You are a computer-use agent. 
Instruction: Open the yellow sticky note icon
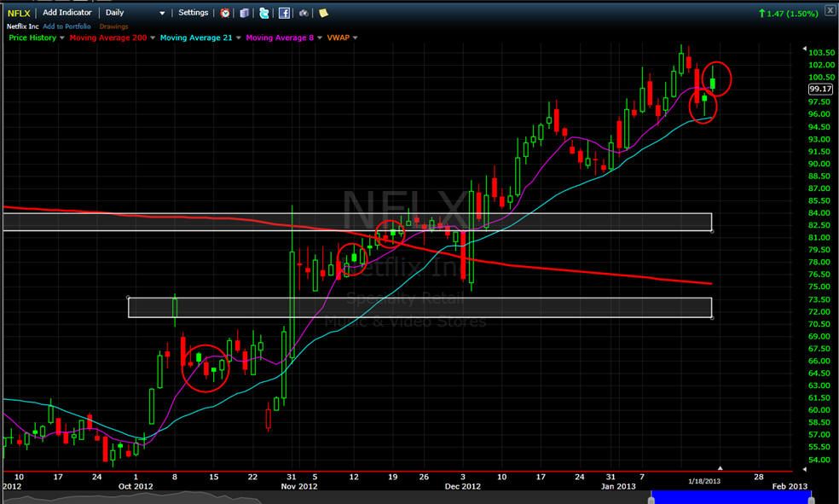323,13
